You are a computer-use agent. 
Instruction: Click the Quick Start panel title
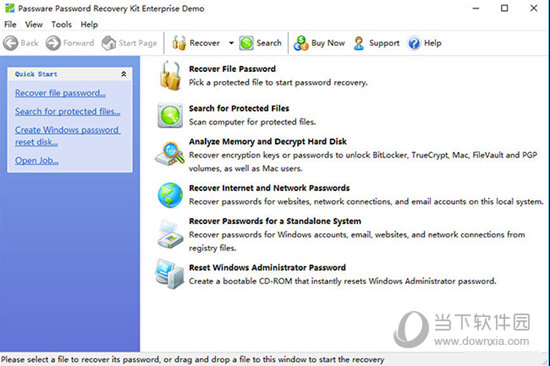click(36, 74)
